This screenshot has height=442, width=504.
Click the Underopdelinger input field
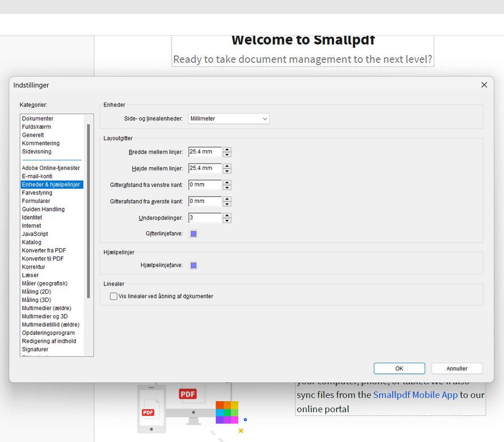[205, 218]
